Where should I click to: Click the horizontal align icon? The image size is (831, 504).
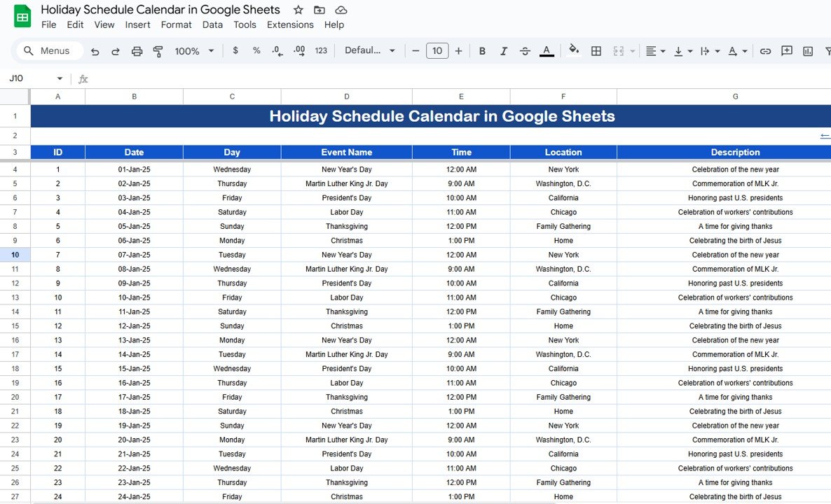(651, 51)
